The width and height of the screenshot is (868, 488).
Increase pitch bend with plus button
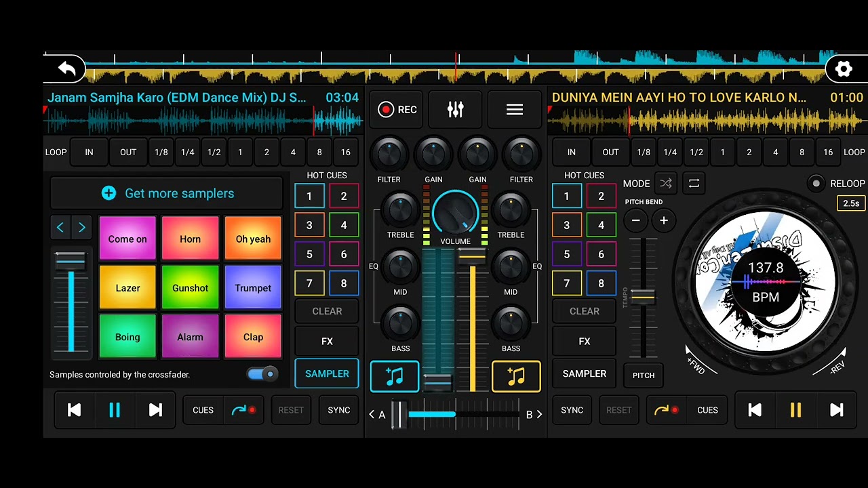click(664, 220)
